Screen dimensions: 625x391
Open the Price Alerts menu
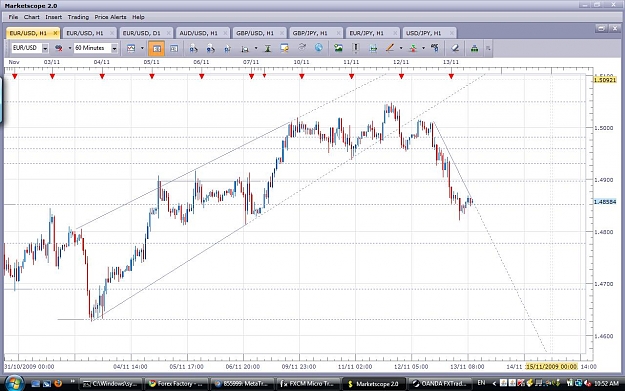pyautogui.click(x=110, y=17)
